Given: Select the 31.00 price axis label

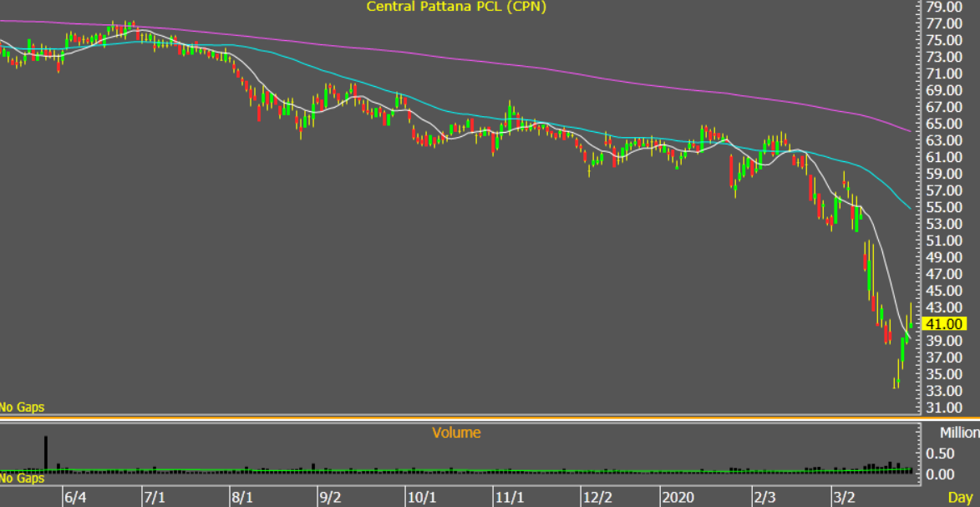Looking at the screenshot, I should tap(944, 407).
